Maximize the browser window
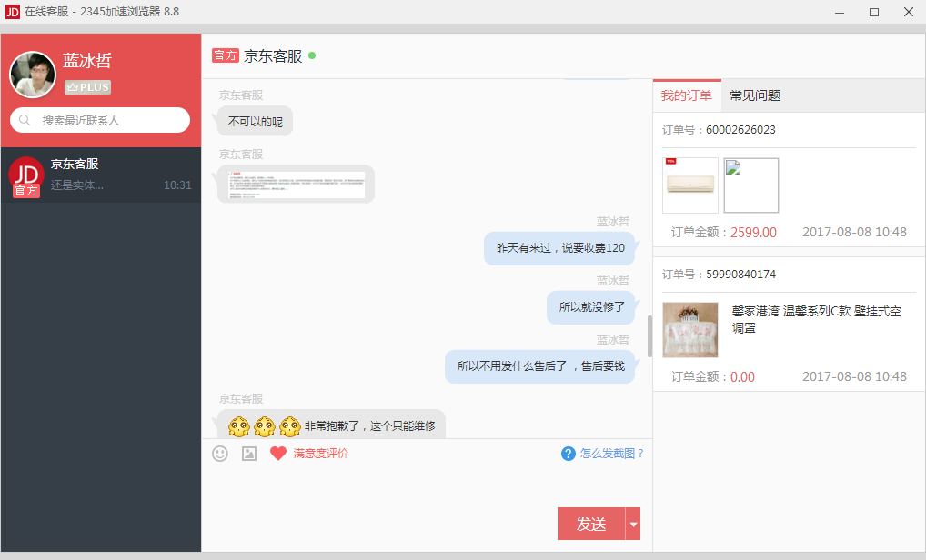 (874, 12)
